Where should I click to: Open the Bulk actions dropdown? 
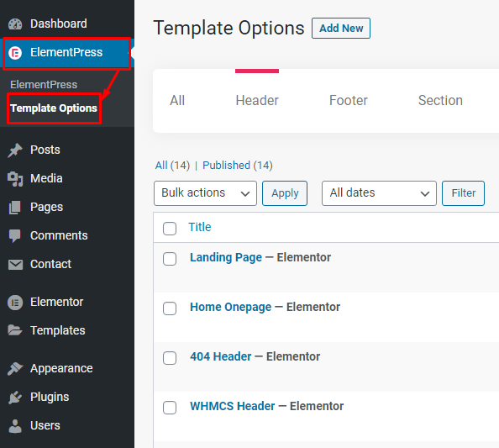pyautogui.click(x=205, y=193)
